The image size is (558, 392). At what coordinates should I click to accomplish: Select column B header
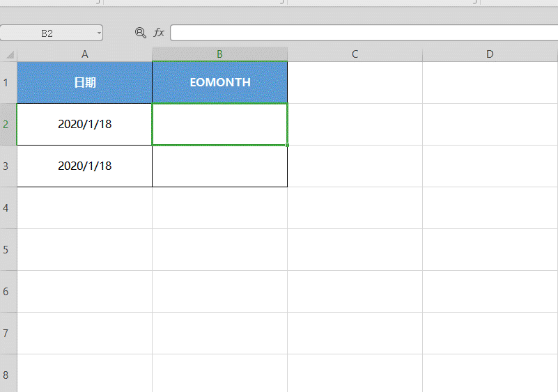tap(219, 54)
